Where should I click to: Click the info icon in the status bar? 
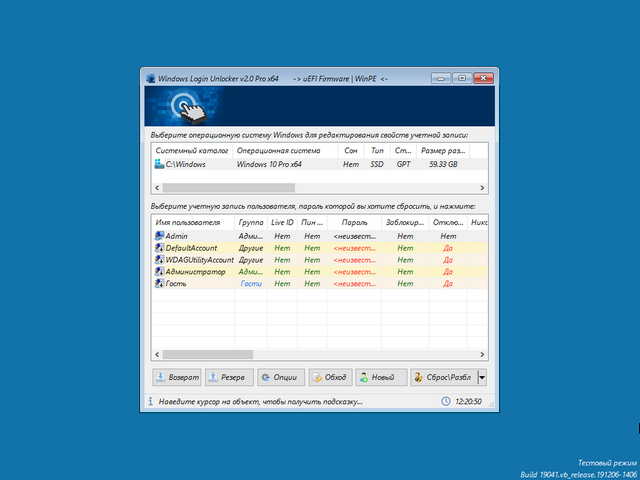click(152, 401)
